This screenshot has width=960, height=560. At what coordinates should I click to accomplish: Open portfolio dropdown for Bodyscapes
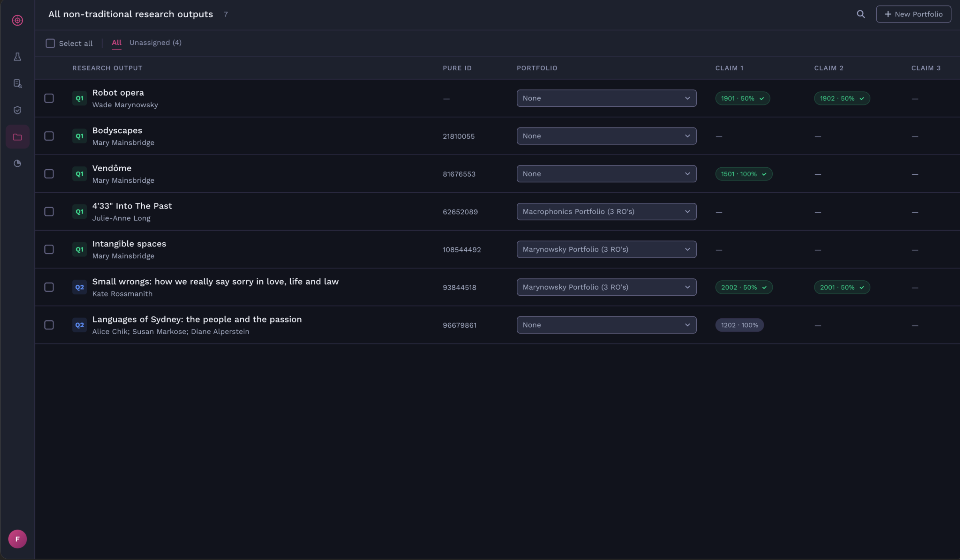coord(606,136)
